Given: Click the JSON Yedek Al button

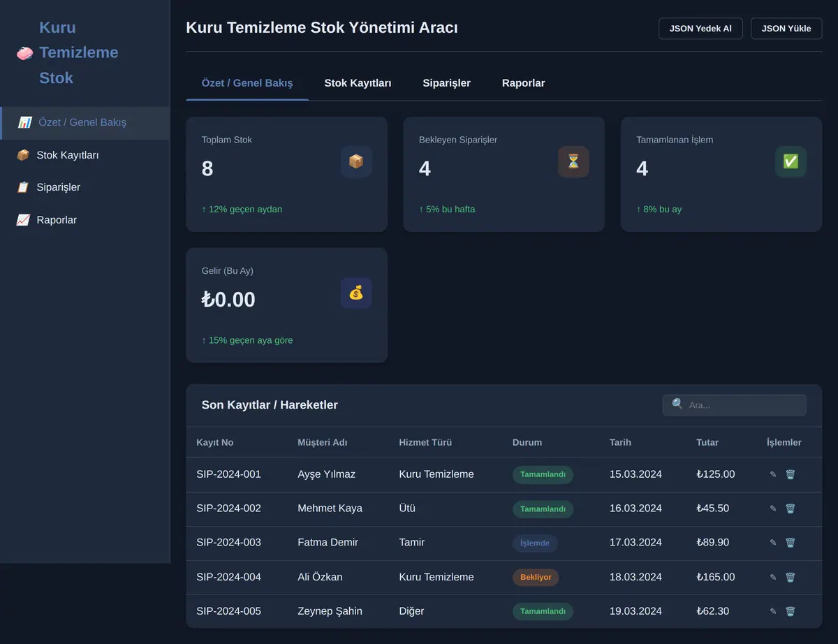Looking at the screenshot, I should tap(700, 29).
